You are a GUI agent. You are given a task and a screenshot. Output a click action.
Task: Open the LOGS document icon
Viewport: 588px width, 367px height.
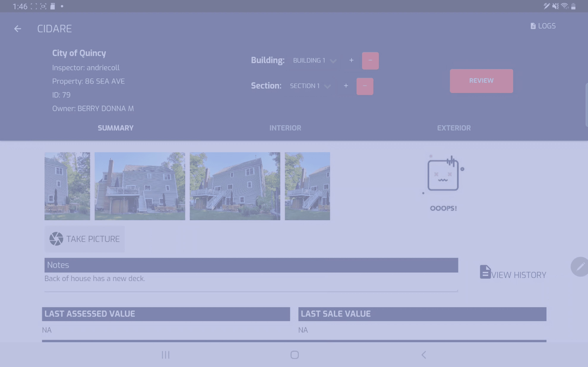tap(533, 26)
